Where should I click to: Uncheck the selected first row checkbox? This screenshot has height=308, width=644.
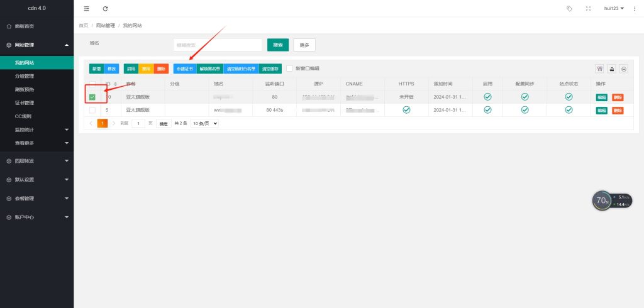92,97
